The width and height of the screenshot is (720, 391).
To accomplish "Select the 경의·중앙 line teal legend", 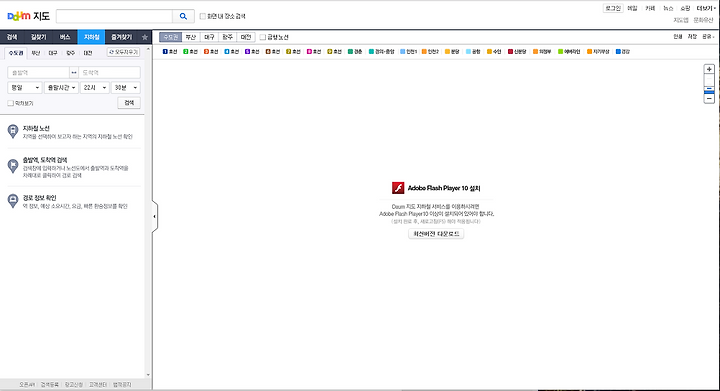I will (382, 52).
